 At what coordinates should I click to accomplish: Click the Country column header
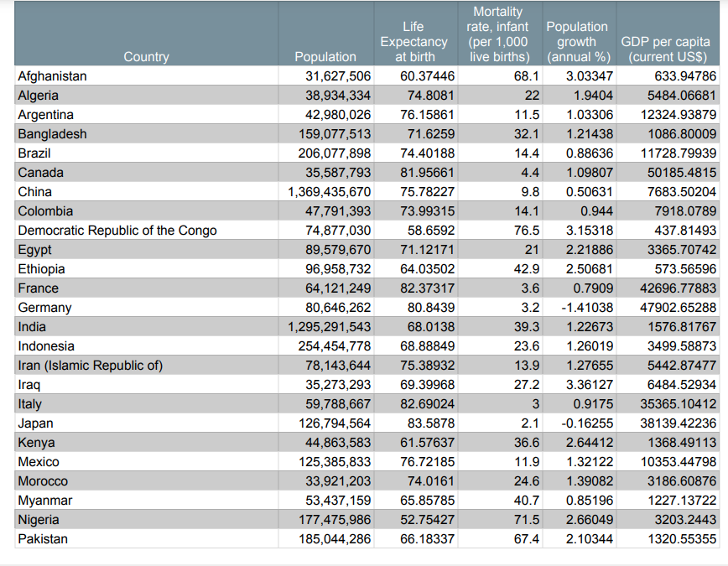pyautogui.click(x=147, y=56)
